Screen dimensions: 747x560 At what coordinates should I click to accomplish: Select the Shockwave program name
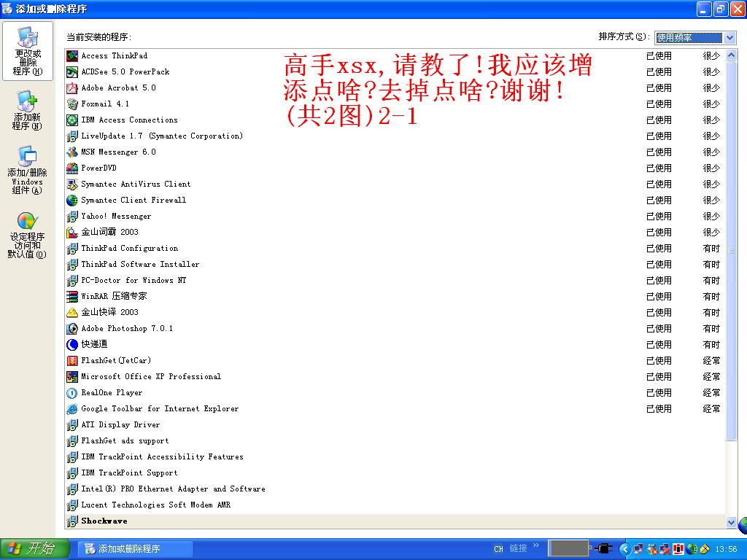[x=104, y=521]
